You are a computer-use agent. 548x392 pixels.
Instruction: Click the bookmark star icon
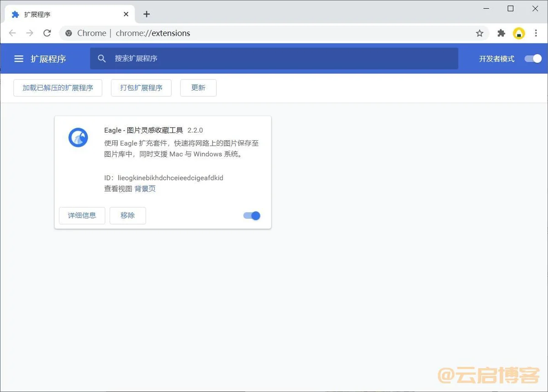pyautogui.click(x=479, y=33)
